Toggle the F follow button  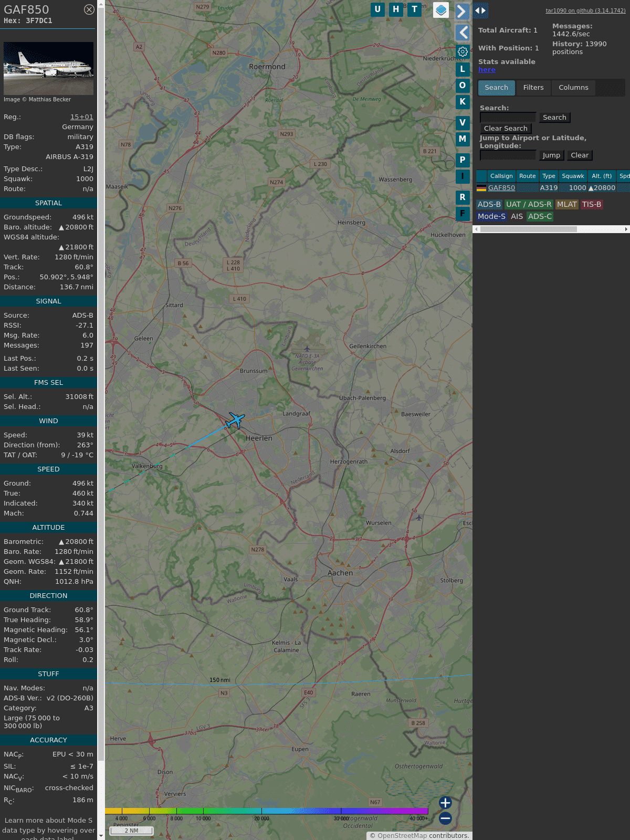point(463,214)
